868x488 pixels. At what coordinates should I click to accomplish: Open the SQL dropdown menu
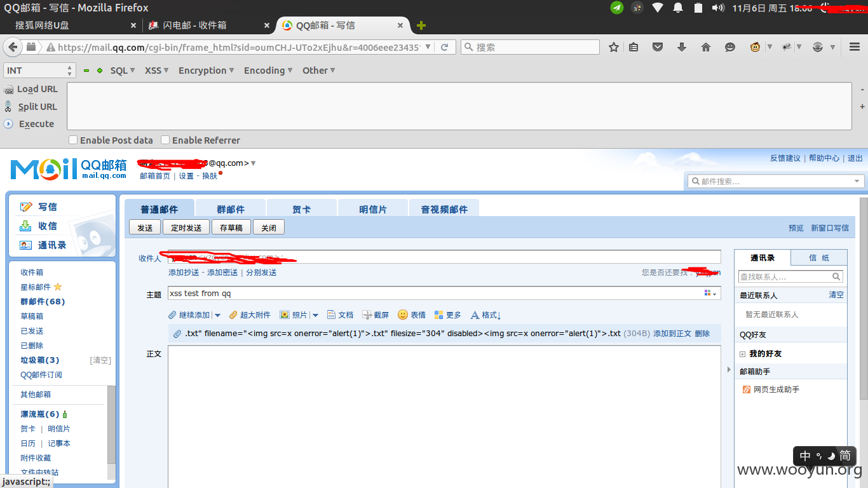[123, 71]
